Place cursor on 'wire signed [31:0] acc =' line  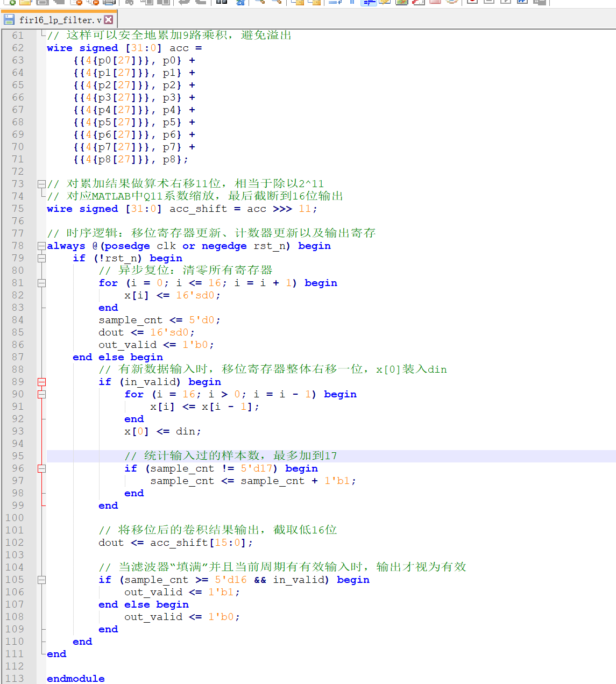coord(124,48)
